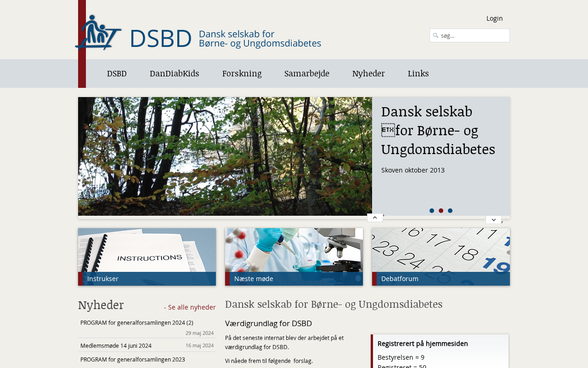Screen dimensions: 588x368
Task: Click the down chevron below slideshow
Action: [493, 220]
